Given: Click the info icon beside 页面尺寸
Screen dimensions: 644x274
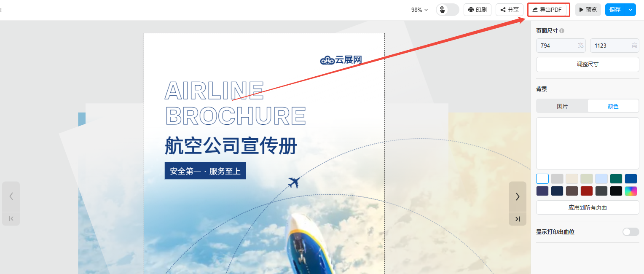Looking at the screenshot, I should pos(562,31).
